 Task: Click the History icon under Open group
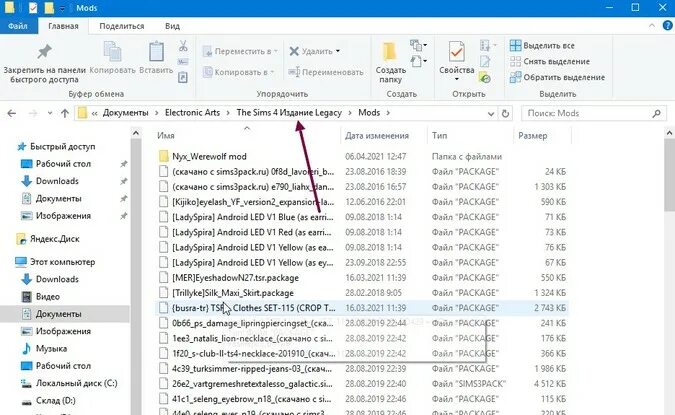[485, 77]
